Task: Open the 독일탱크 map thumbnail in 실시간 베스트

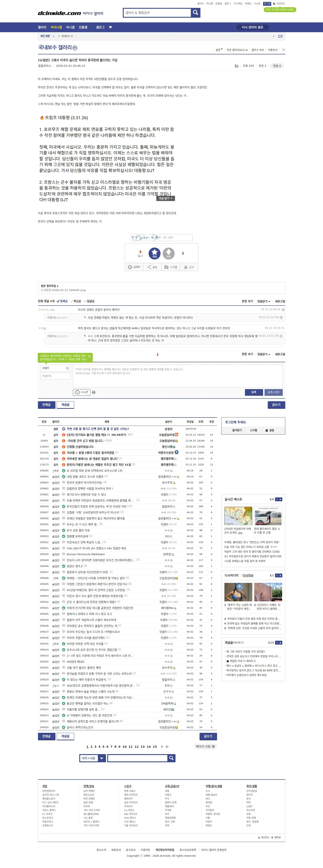Action: tap(238, 516)
